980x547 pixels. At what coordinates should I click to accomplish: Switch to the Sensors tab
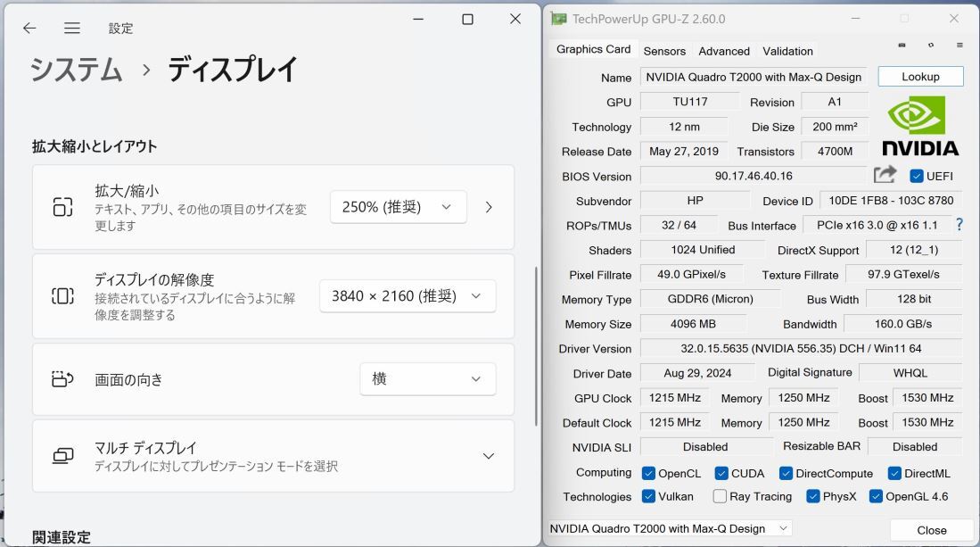click(x=664, y=51)
